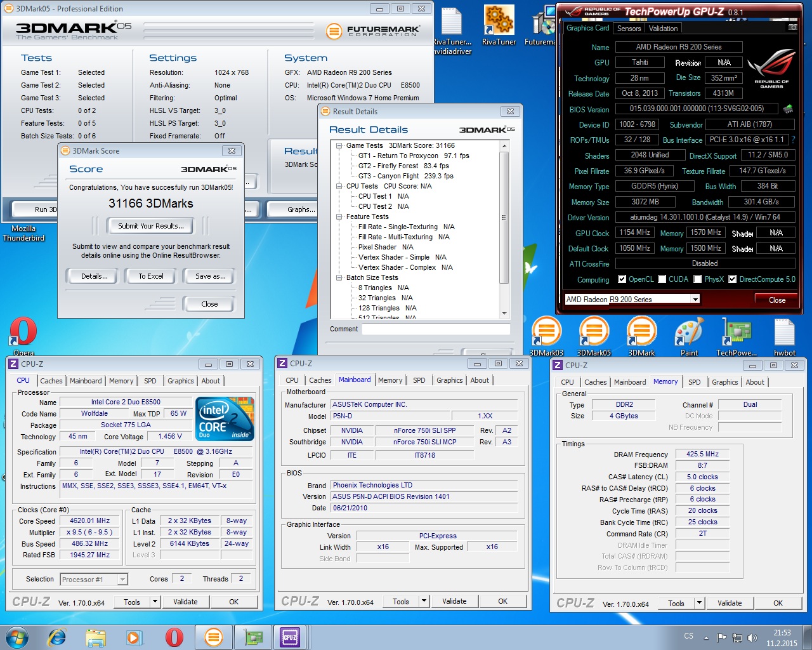
Task: Show hidden tray icons arrow
Action: tap(706, 637)
